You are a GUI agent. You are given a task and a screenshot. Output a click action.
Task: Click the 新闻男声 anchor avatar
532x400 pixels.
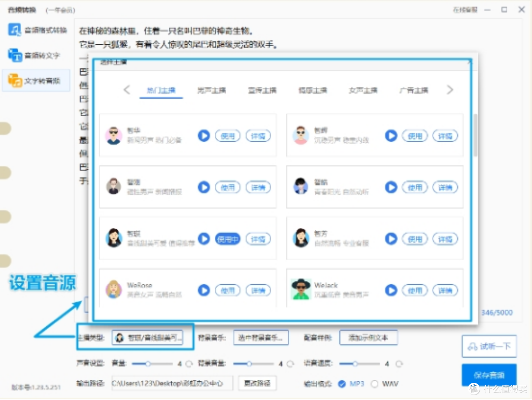click(x=114, y=136)
